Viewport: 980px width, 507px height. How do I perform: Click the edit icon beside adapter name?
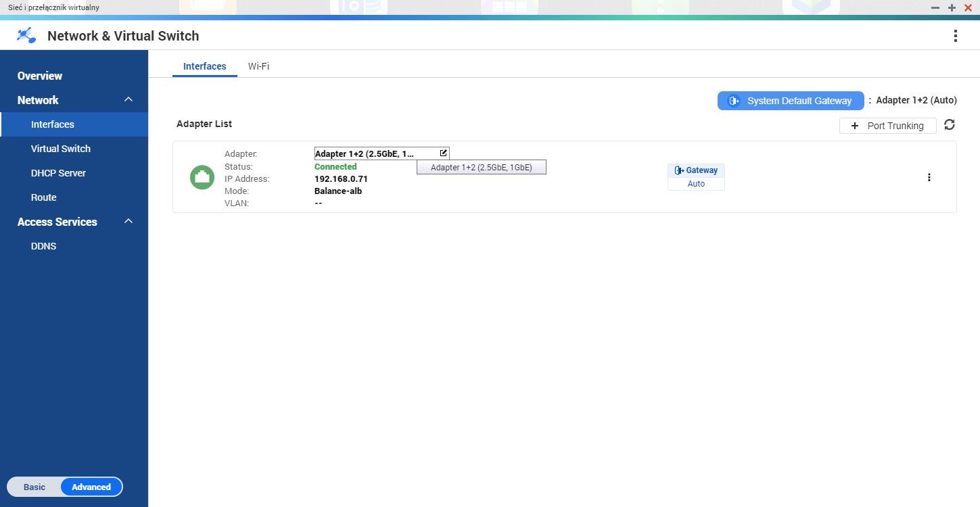pyautogui.click(x=443, y=153)
